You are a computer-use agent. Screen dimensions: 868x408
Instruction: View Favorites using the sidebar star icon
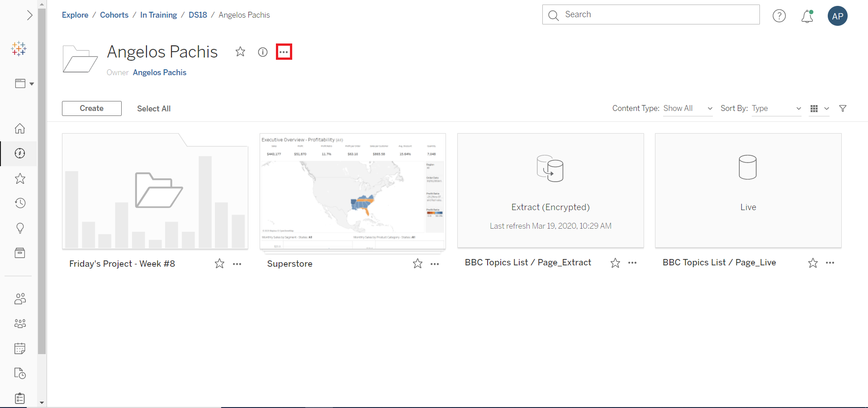pos(19,178)
